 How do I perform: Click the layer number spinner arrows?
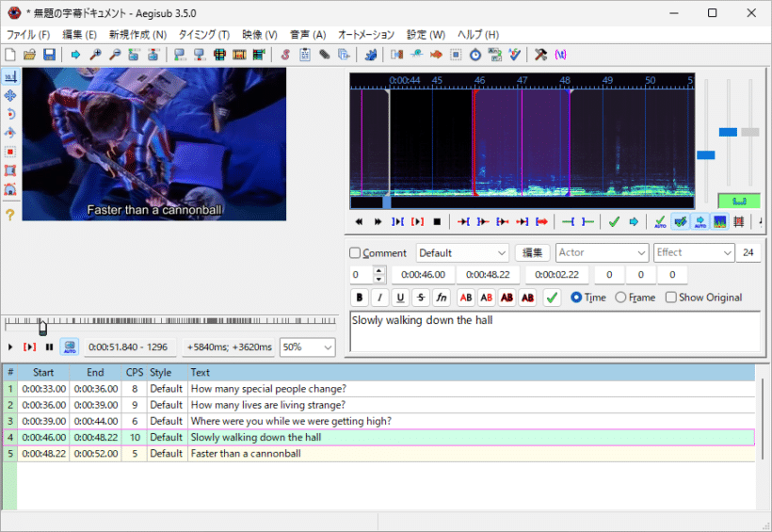(378, 274)
